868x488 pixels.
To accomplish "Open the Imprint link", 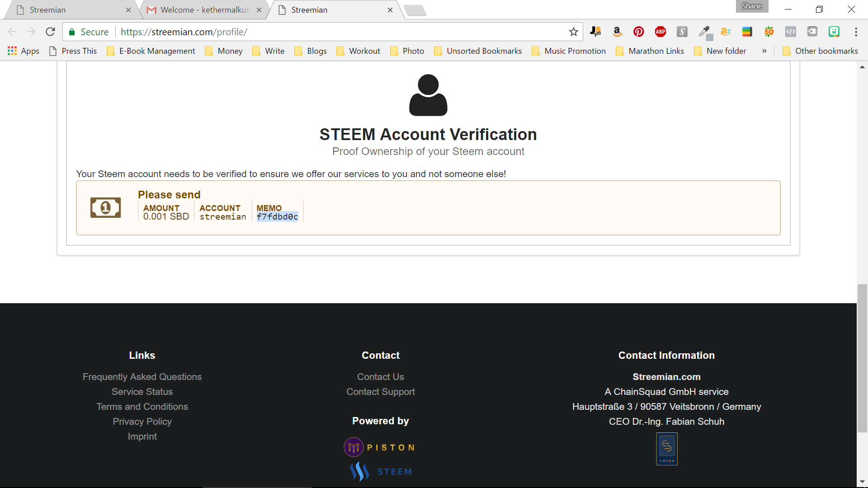I will pyautogui.click(x=142, y=436).
